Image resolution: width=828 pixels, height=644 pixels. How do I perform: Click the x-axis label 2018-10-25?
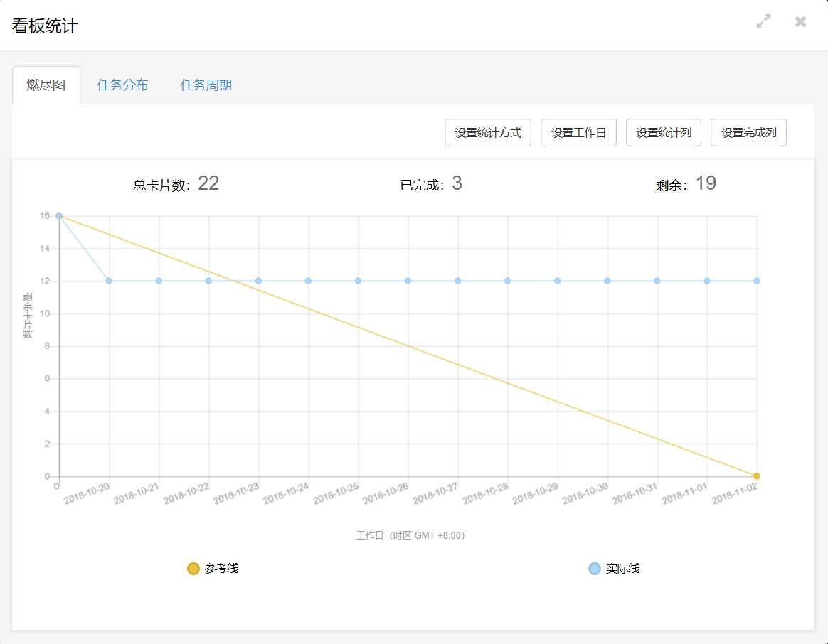click(x=336, y=493)
